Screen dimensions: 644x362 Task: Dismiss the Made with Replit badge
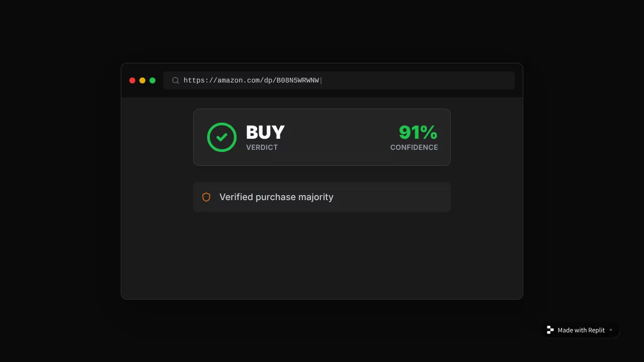click(611, 330)
